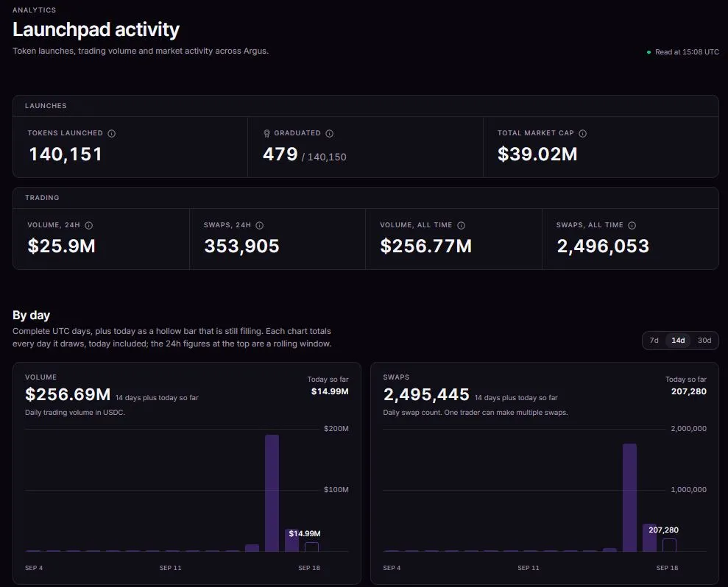The height and width of the screenshot is (587, 728).
Task: Switch chart range to 7d
Action: [654, 340]
